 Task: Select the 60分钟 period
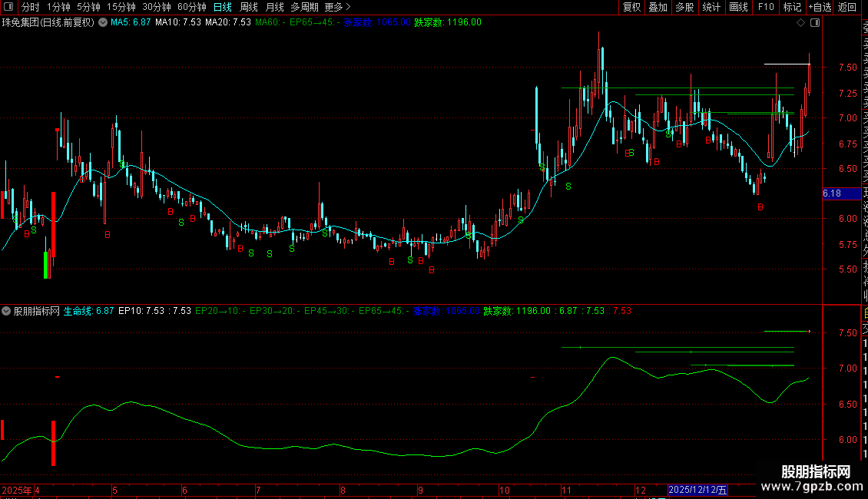[x=192, y=7]
